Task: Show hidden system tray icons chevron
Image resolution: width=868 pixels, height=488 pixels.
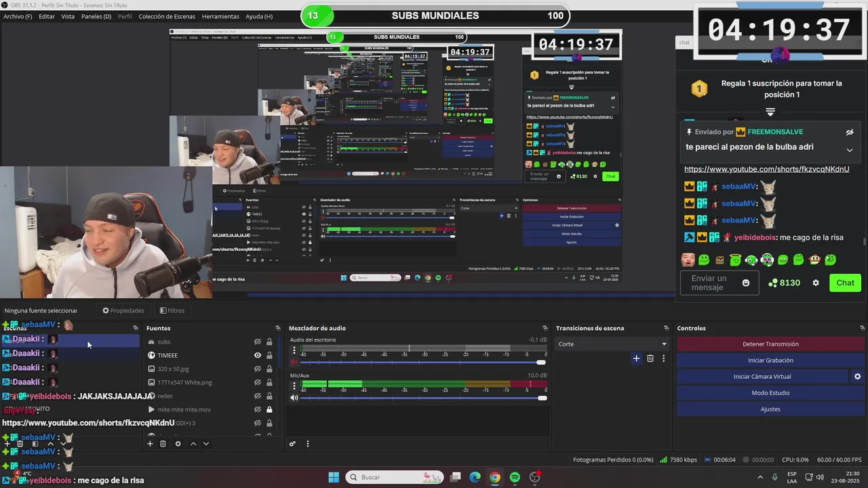Action: point(760,477)
